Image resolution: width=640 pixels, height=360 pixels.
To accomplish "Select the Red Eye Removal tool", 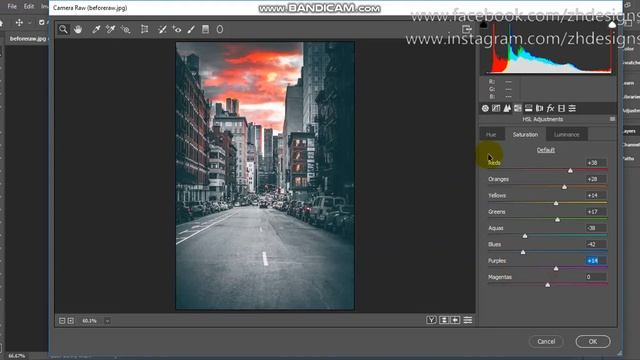I will [x=177, y=29].
